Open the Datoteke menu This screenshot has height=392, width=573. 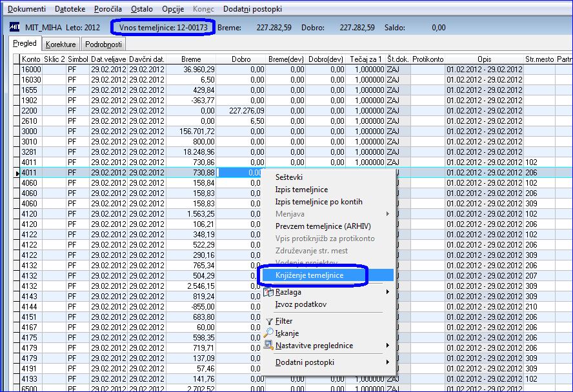(70, 9)
